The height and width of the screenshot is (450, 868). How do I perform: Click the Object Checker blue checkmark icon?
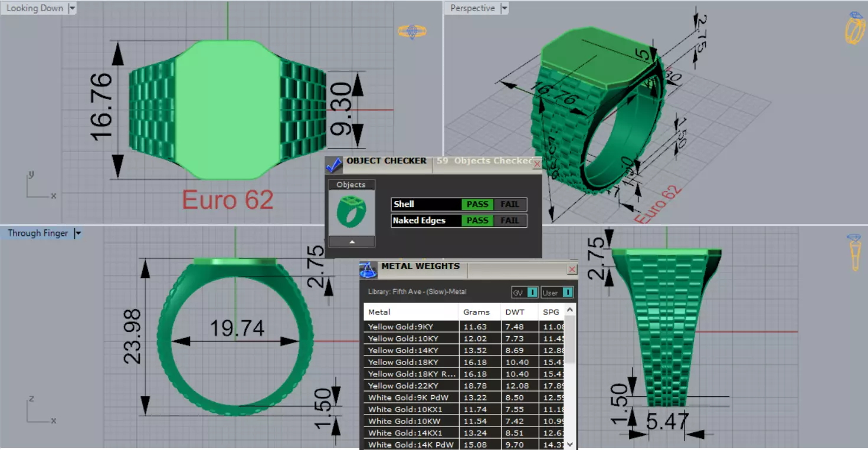tap(333, 165)
